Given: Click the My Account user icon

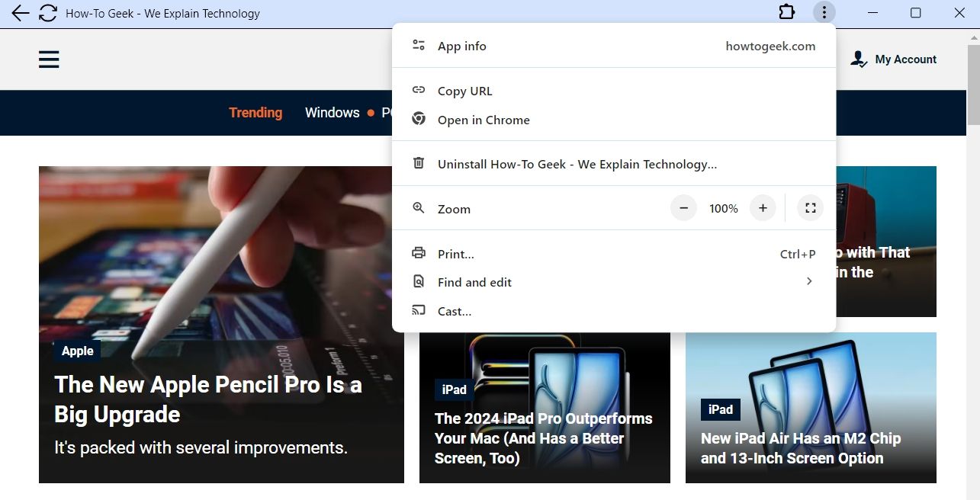Looking at the screenshot, I should [x=859, y=59].
